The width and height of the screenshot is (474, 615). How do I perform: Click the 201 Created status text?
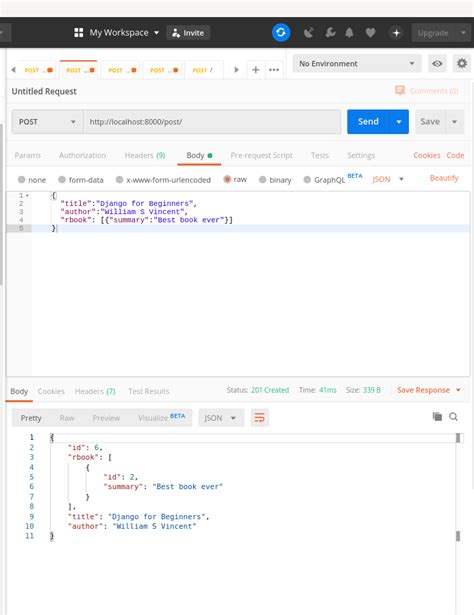pos(270,390)
